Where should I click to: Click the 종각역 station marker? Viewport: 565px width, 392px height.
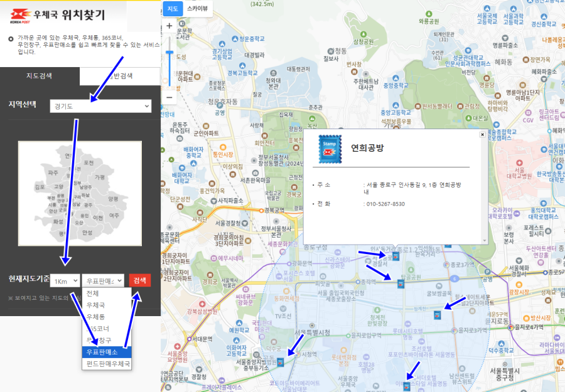coord(358,282)
